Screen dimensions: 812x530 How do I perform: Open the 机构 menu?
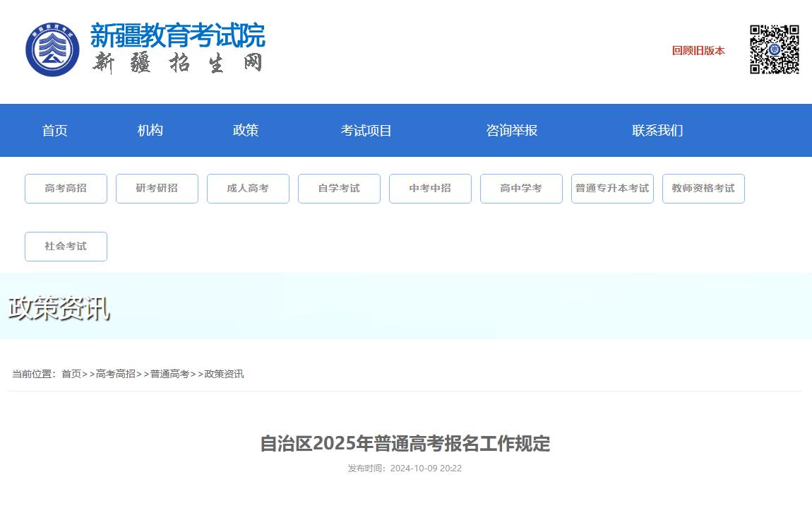(150, 130)
